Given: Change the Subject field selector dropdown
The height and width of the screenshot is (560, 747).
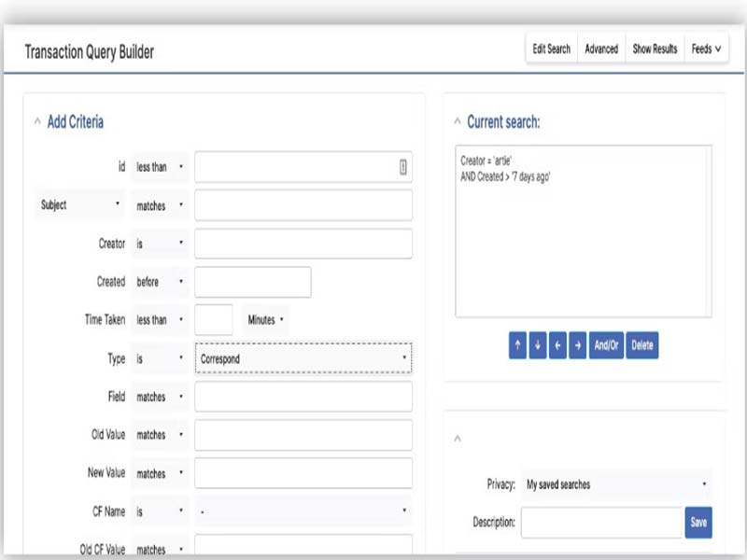Looking at the screenshot, I should click(x=79, y=204).
